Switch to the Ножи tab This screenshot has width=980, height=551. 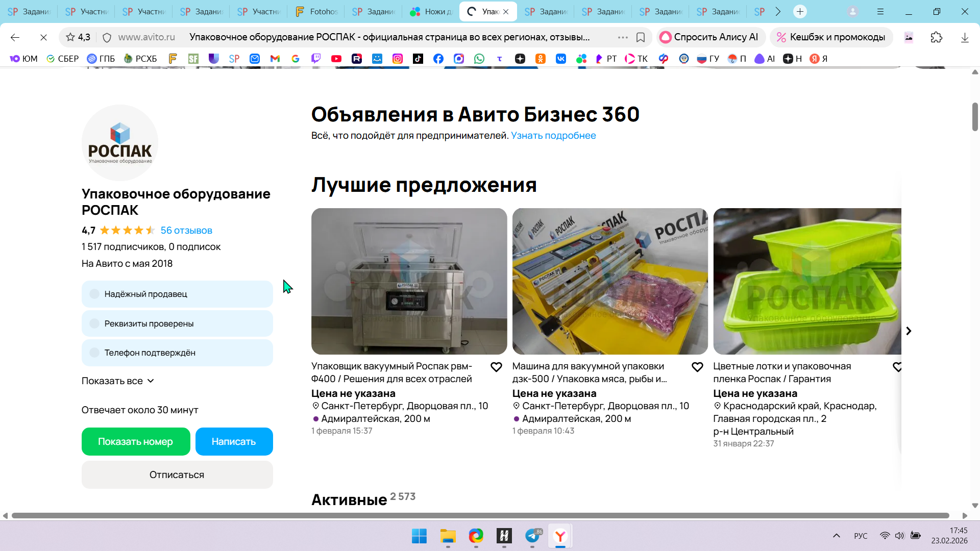(432, 11)
